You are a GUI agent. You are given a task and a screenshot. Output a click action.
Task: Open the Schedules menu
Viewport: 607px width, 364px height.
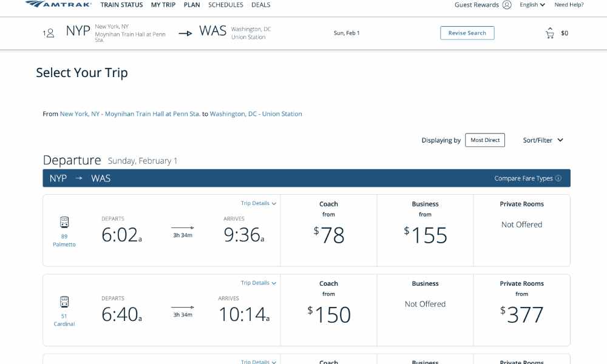click(226, 5)
